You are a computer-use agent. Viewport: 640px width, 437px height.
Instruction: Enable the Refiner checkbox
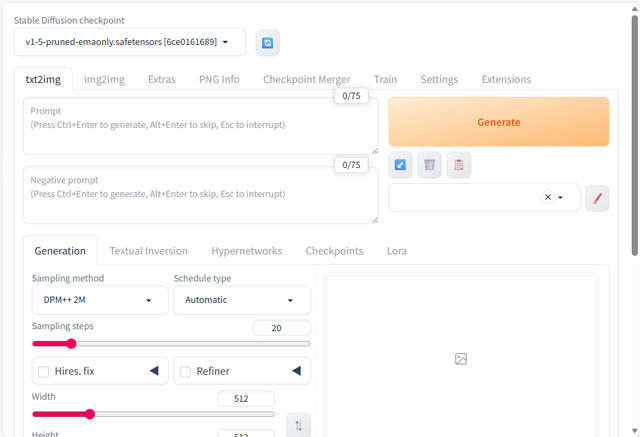185,372
